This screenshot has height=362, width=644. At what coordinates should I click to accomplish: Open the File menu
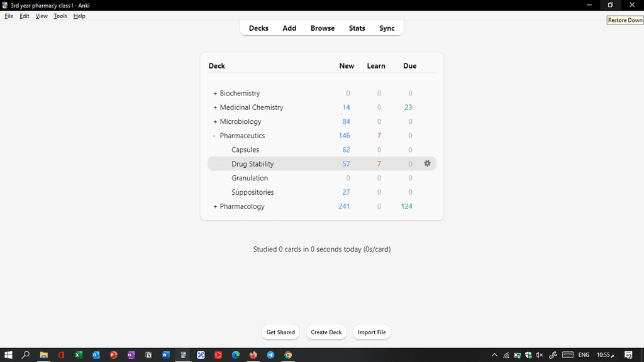(x=9, y=16)
